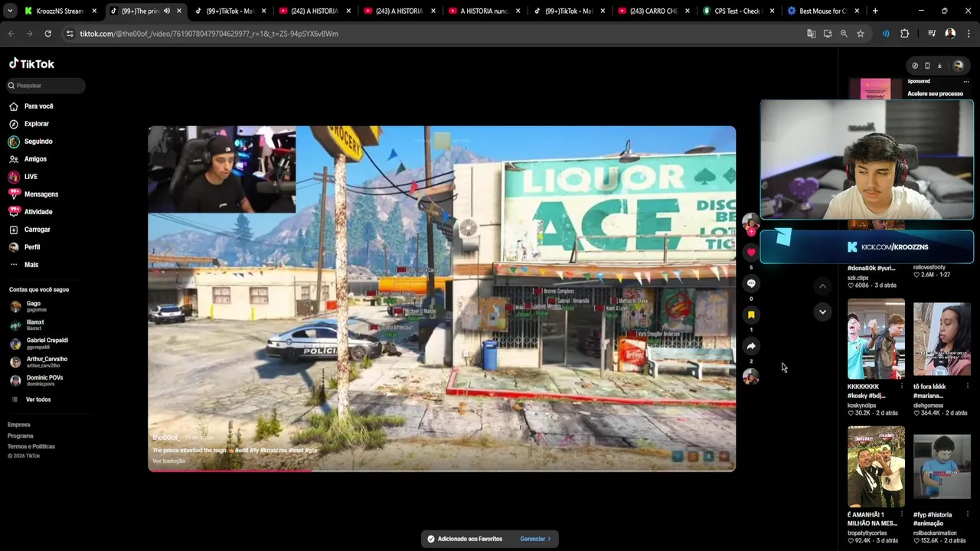Open the É AMANHÃ! 1 MILHÃO thumbnail
The height and width of the screenshot is (551, 980).
point(876,467)
